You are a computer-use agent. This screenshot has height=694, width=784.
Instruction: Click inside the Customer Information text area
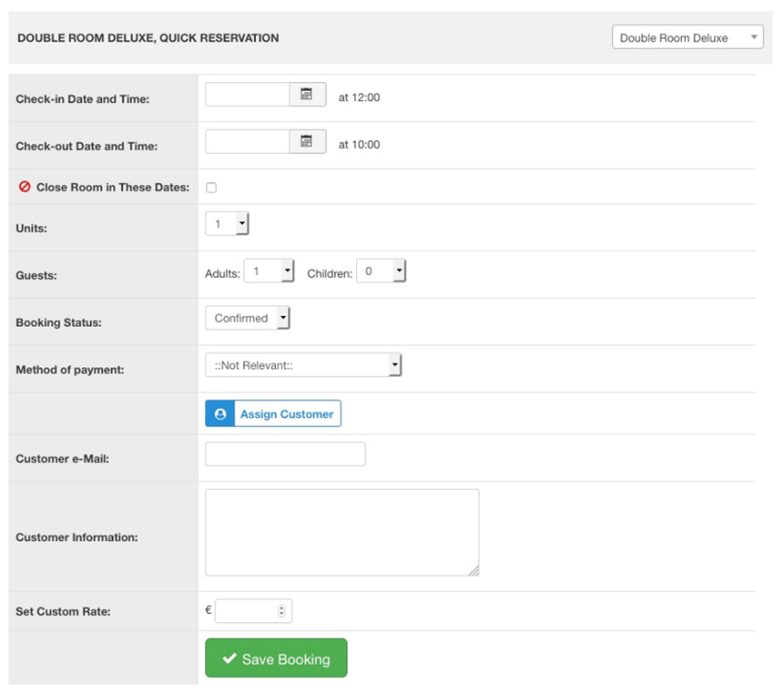341,532
